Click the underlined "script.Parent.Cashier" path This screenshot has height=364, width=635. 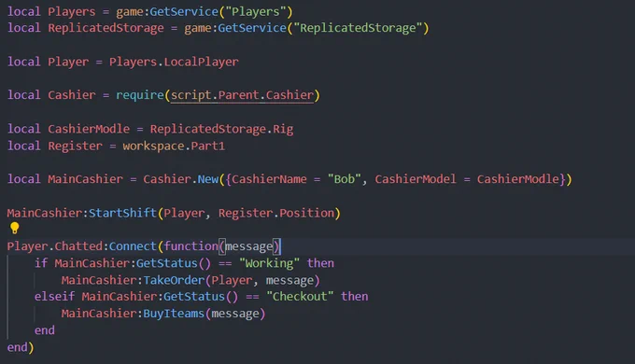tap(242, 95)
